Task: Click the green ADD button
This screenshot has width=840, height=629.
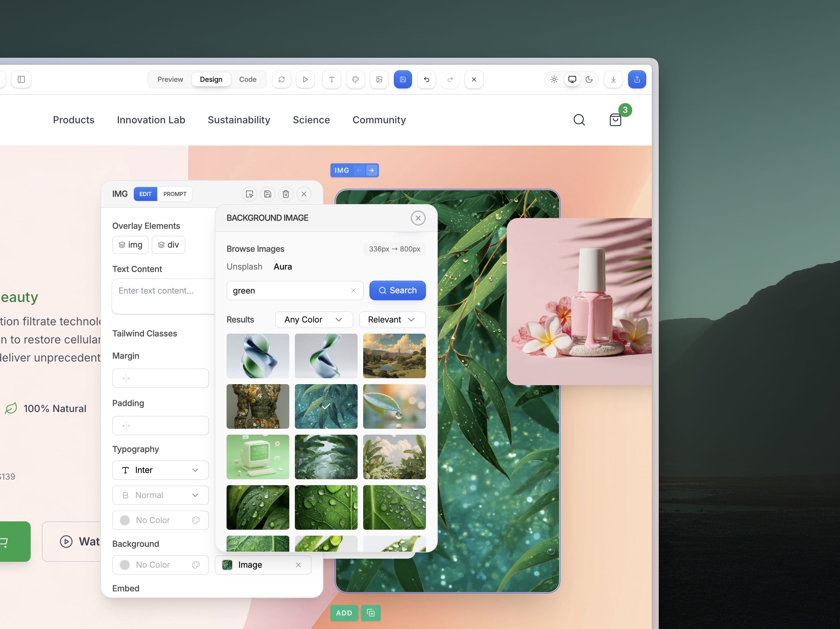Action: pyautogui.click(x=344, y=613)
